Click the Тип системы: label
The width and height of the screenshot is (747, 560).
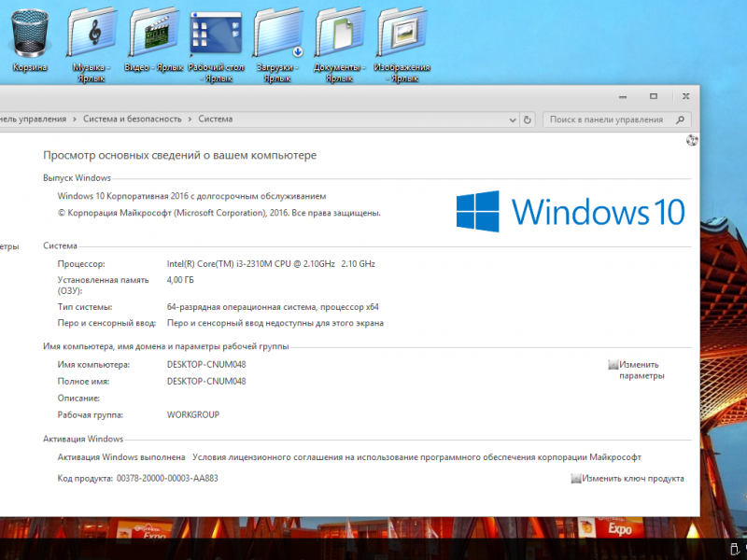pyautogui.click(x=85, y=307)
